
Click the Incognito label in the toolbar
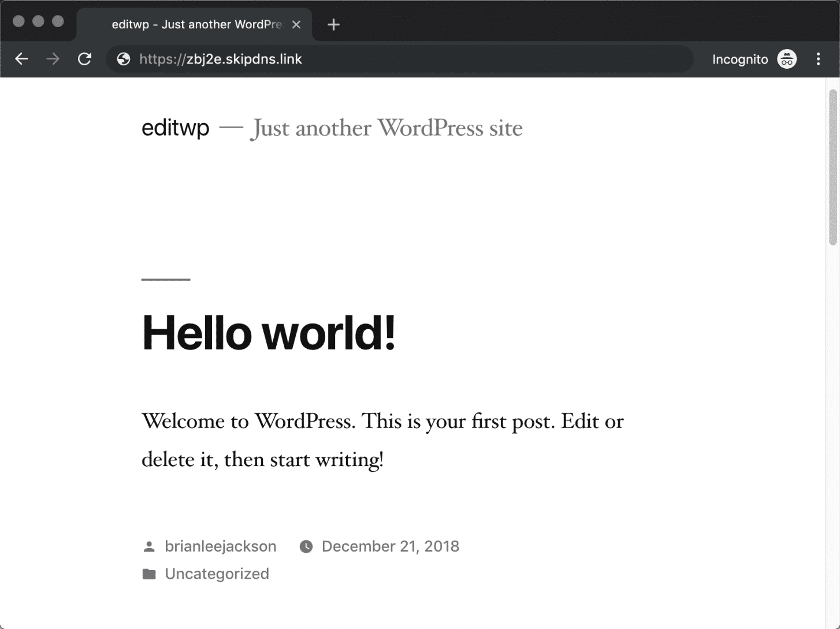click(740, 59)
